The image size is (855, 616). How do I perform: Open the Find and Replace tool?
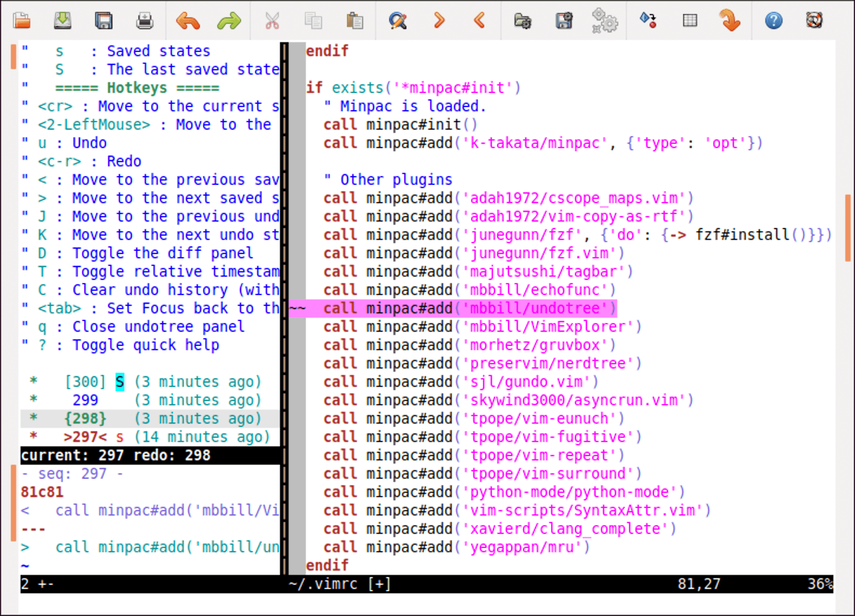pos(398,21)
